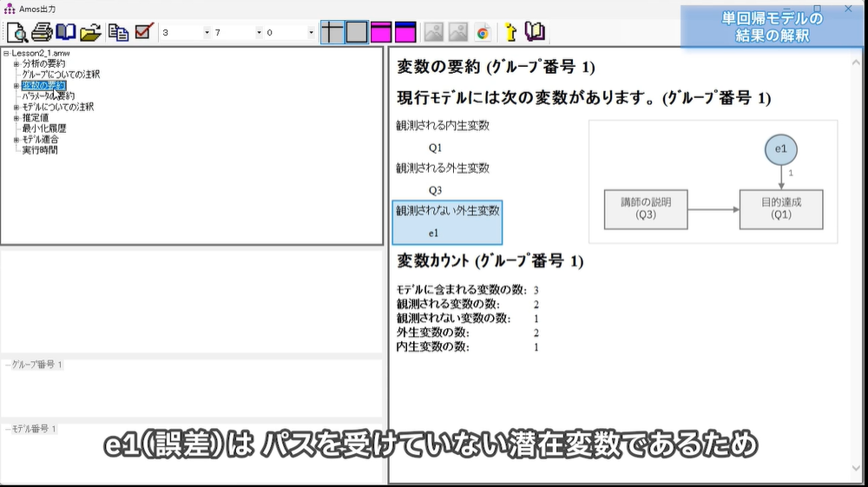Expand the 変数の要約 tree node
The width and height of the screenshot is (868, 487).
(x=16, y=86)
